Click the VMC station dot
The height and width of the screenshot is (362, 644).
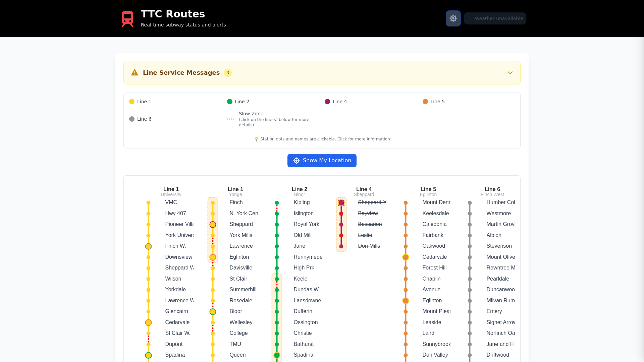tap(148, 203)
